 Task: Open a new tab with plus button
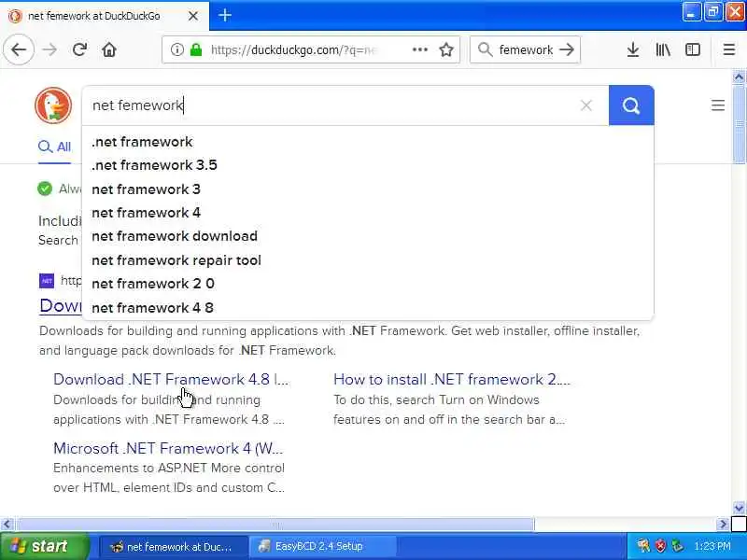coord(225,15)
